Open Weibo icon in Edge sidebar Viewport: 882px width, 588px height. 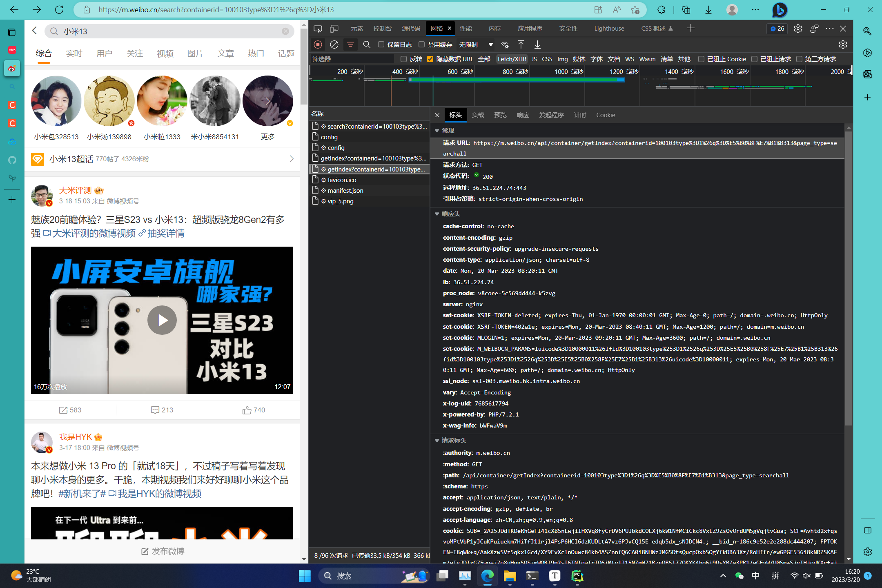point(12,68)
